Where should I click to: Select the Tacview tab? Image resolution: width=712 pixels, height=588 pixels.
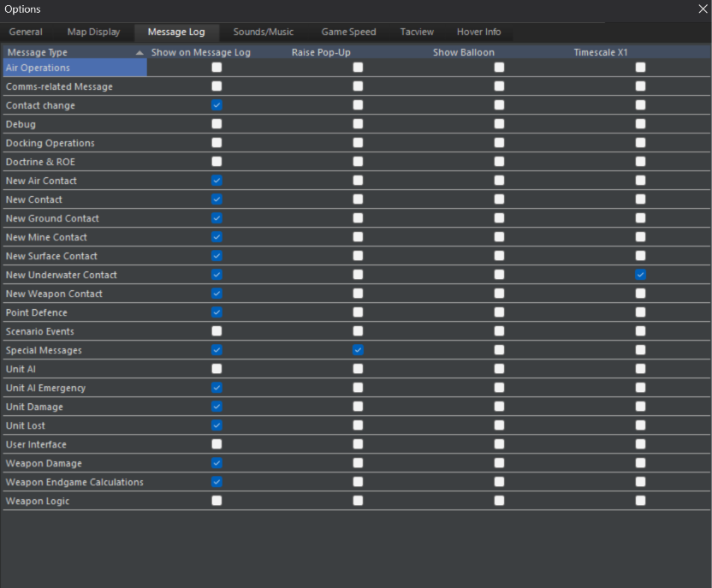[417, 33]
